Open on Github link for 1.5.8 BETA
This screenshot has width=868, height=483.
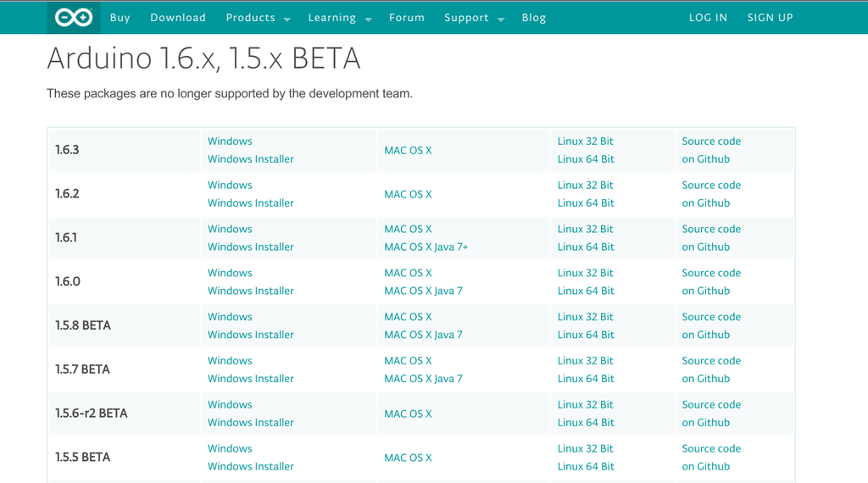click(706, 335)
